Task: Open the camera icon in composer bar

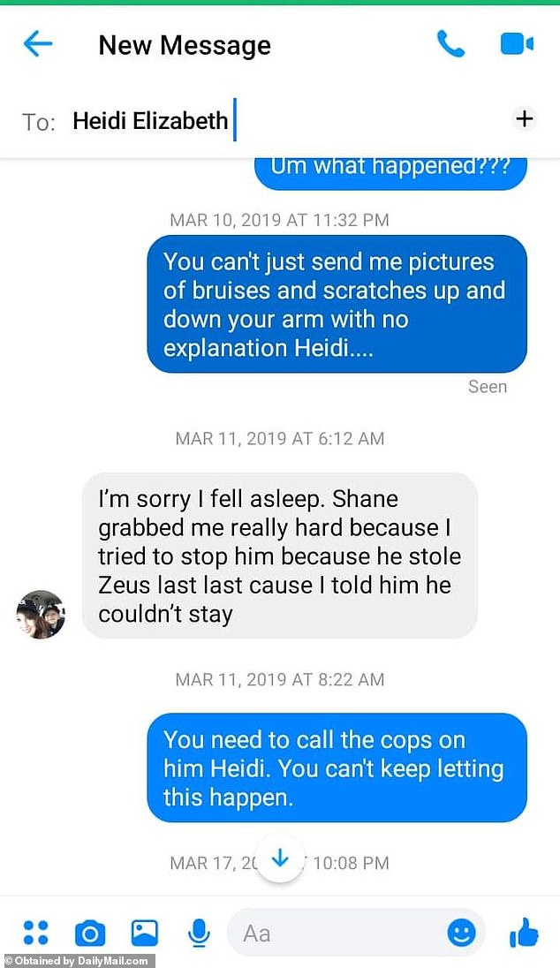Action: [90, 933]
